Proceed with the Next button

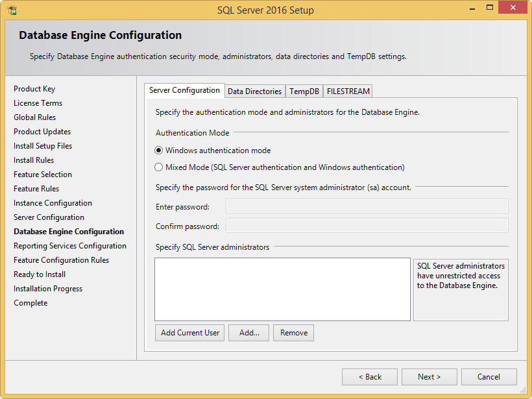(x=429, y=377)
